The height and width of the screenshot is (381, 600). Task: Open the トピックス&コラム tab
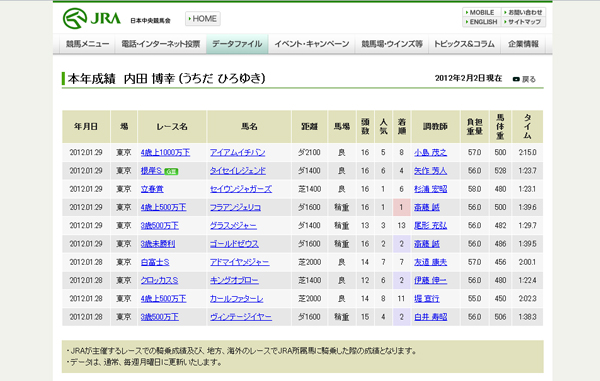(x=464, y=44)
